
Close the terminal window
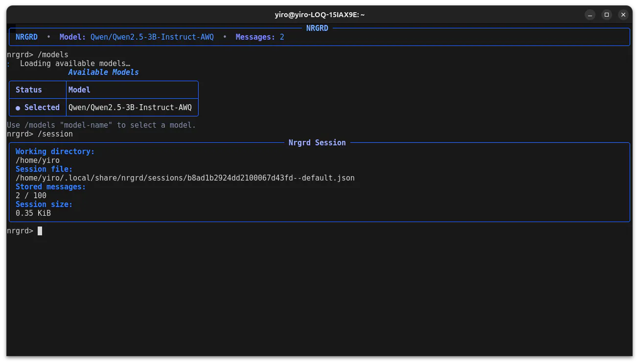click(623, 15)
